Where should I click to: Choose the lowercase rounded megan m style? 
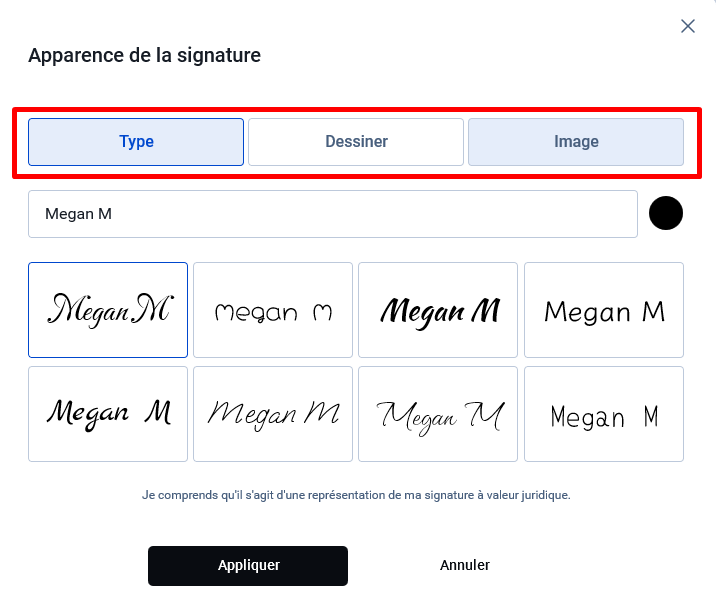273,310
